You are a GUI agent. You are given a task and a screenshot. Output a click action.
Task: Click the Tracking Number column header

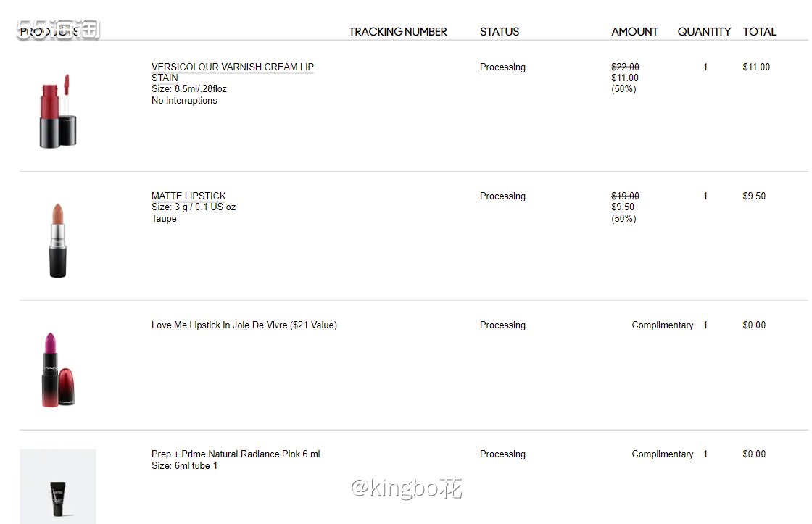pos(398,32)
